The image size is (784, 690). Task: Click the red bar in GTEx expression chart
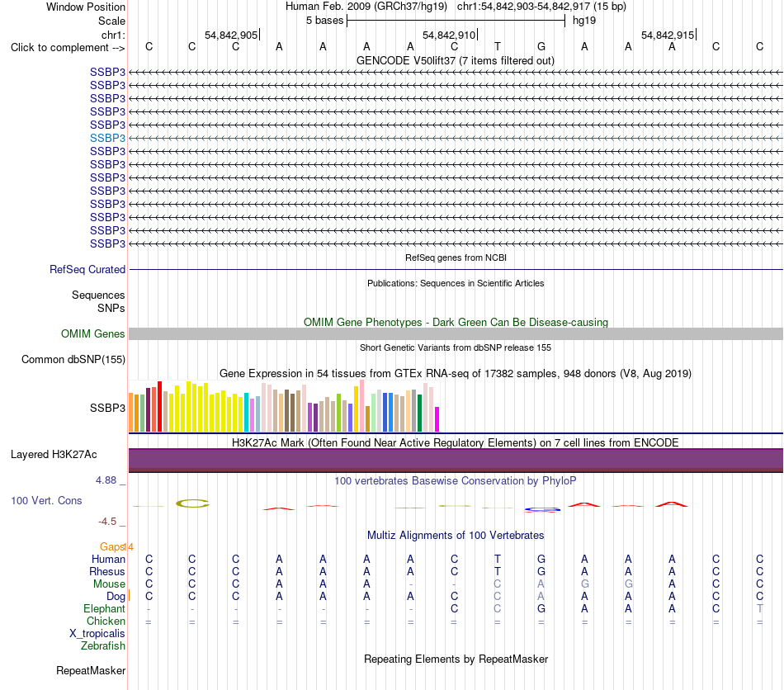(159, 407)
